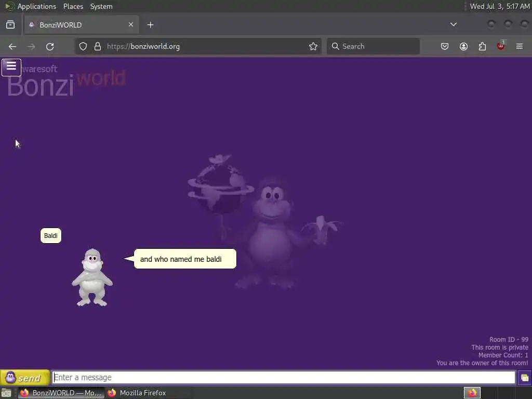Open the Applications menu
Screen dimensions: 532x399
[37, 6]
